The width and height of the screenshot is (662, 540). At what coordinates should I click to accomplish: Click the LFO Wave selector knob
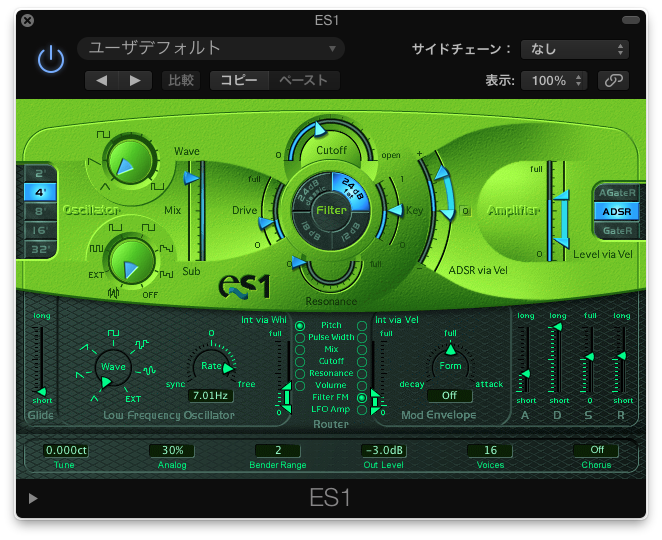(113, 368)
